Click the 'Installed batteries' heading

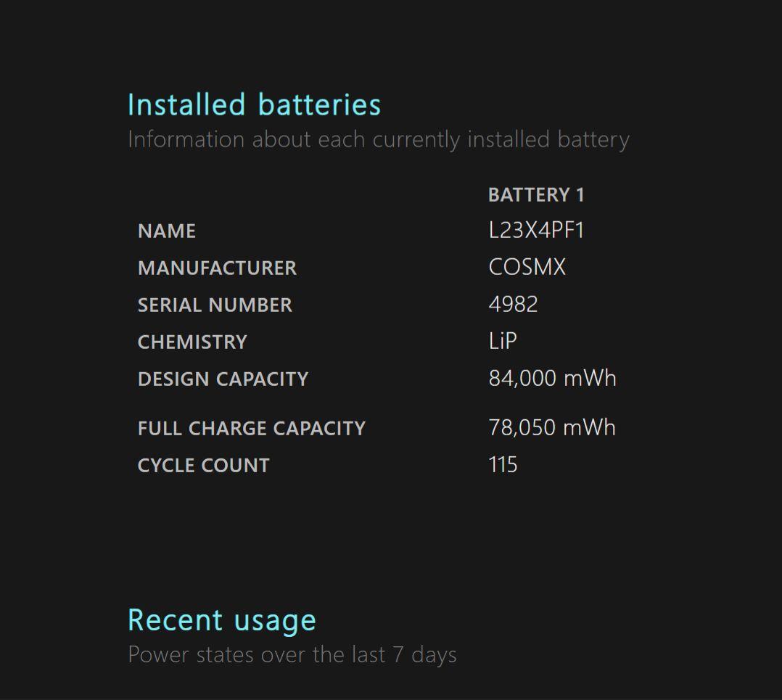pos(254,104)
